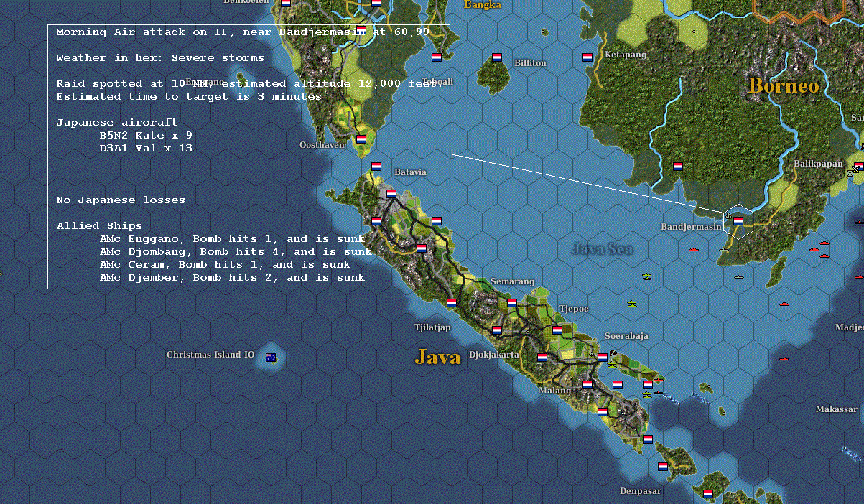
Task: Click the 'AMc Djember' sunk report line
Action: click(232, 277)
